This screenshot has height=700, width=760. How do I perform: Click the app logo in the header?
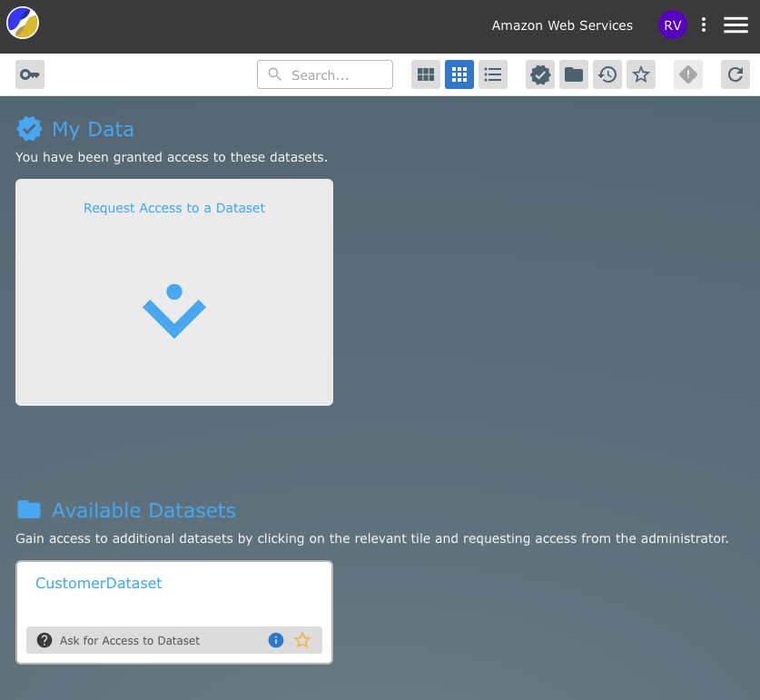tap(23, 23)
